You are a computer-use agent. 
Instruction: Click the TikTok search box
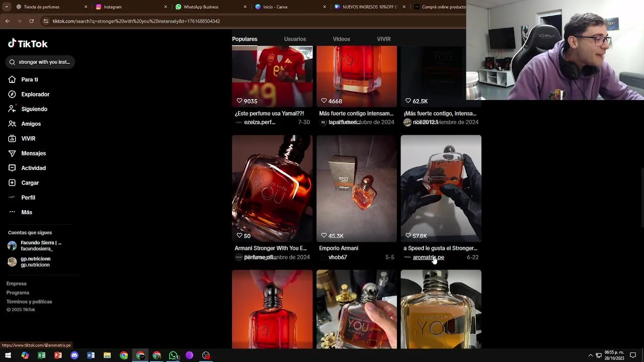click(x=40, y=62)
